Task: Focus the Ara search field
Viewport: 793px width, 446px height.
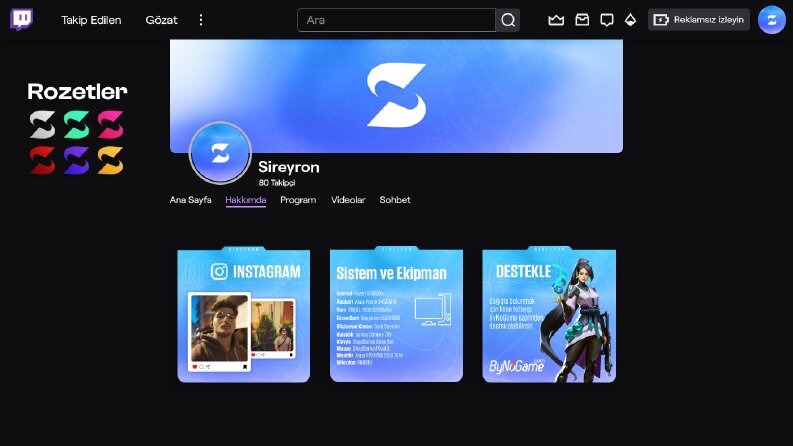Action: pyautogui.click(x=396, y=20)
